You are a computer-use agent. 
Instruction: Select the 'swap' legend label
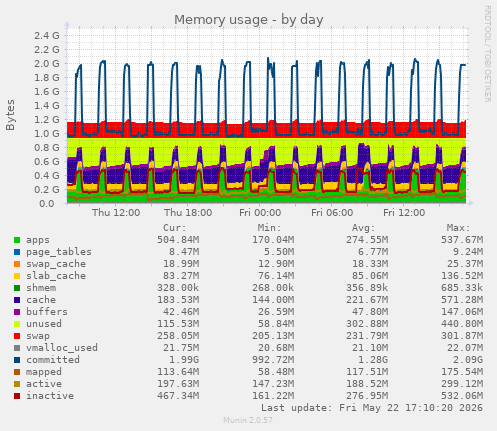pyautogui.click(x=38, y=336)
